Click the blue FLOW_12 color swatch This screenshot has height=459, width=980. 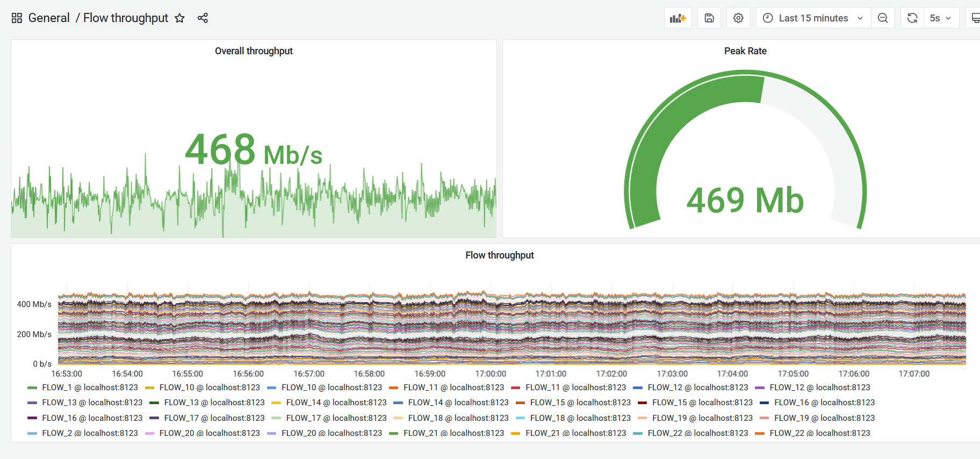tap(638, 388)
